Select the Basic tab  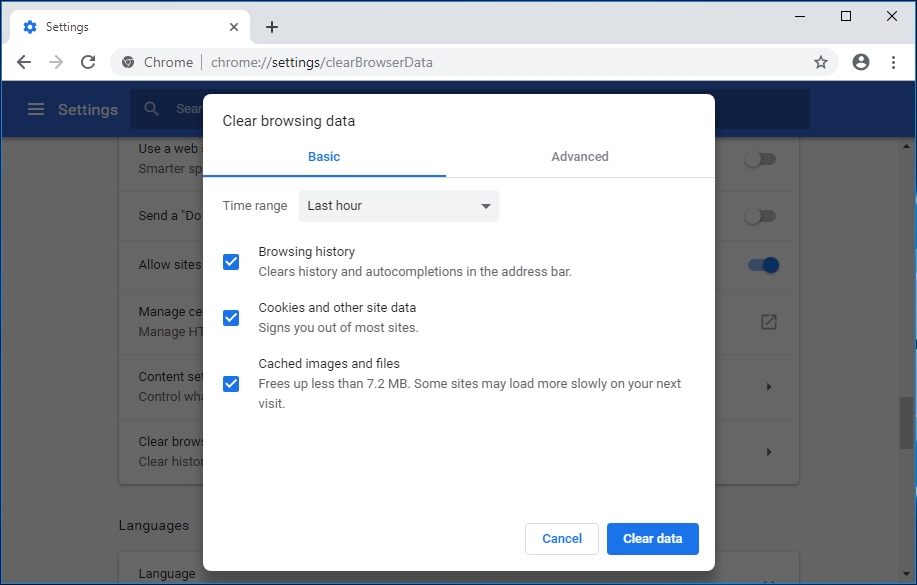coord(324,156)
